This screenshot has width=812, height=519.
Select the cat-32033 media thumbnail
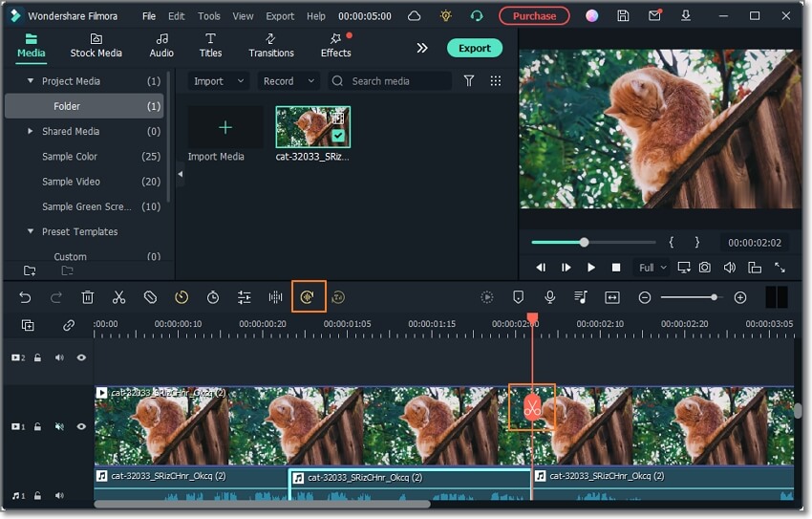(x=312, y=127)
